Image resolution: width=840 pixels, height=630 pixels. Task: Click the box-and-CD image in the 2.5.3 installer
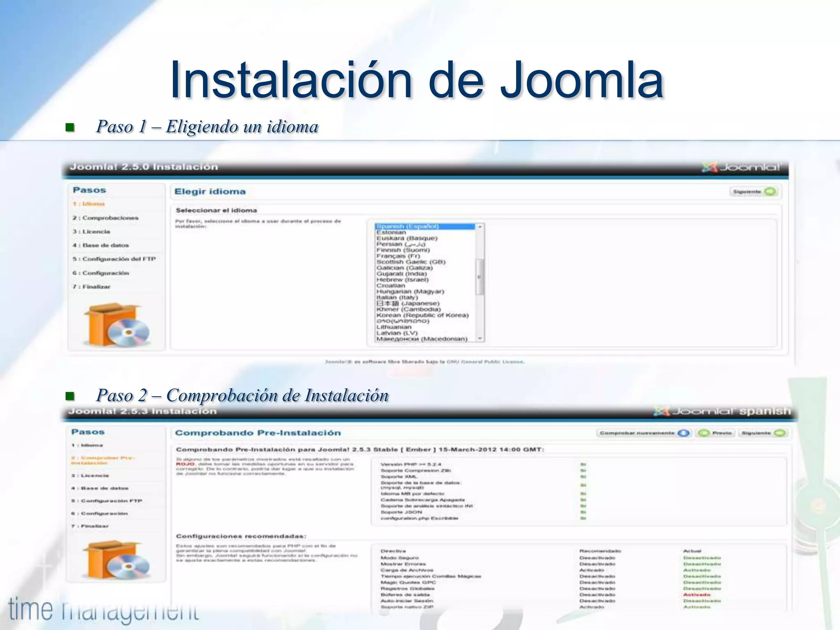click(116, 559)
